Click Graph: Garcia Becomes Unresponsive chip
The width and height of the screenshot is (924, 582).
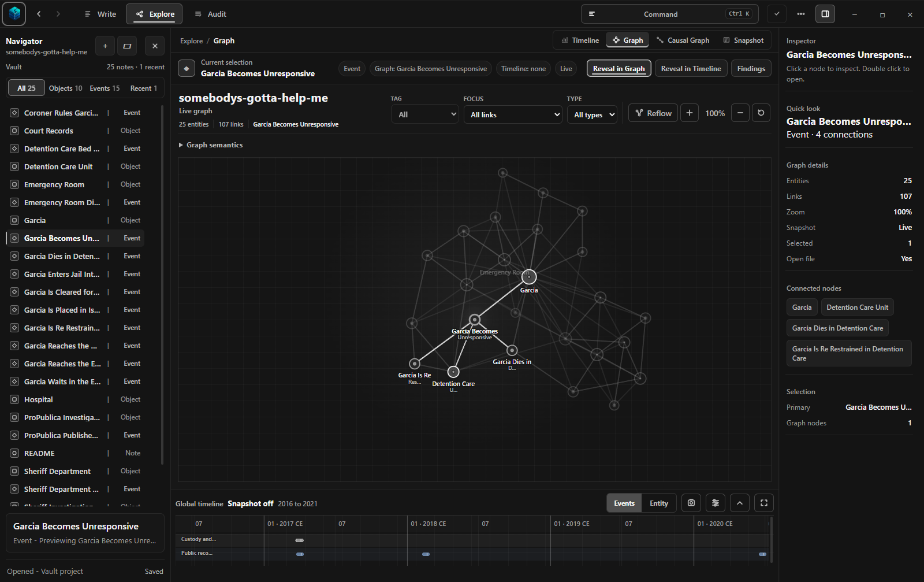431,69
